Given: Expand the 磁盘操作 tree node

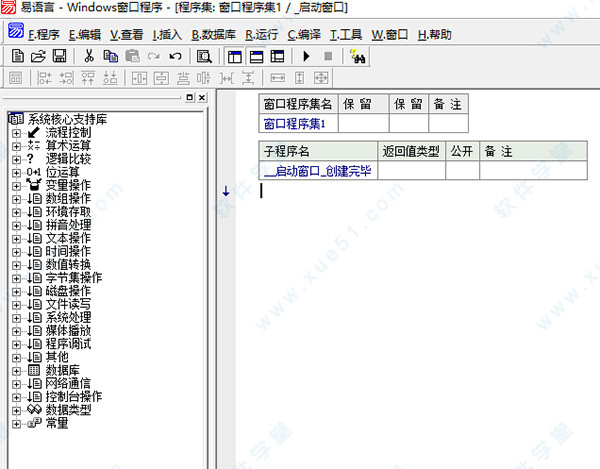Looking at the screenshot, I should (16, 292).
